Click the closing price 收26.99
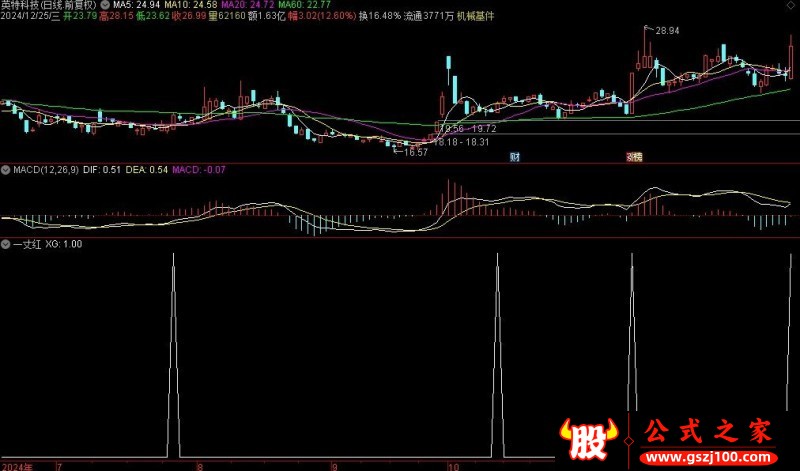 point(189,16)
